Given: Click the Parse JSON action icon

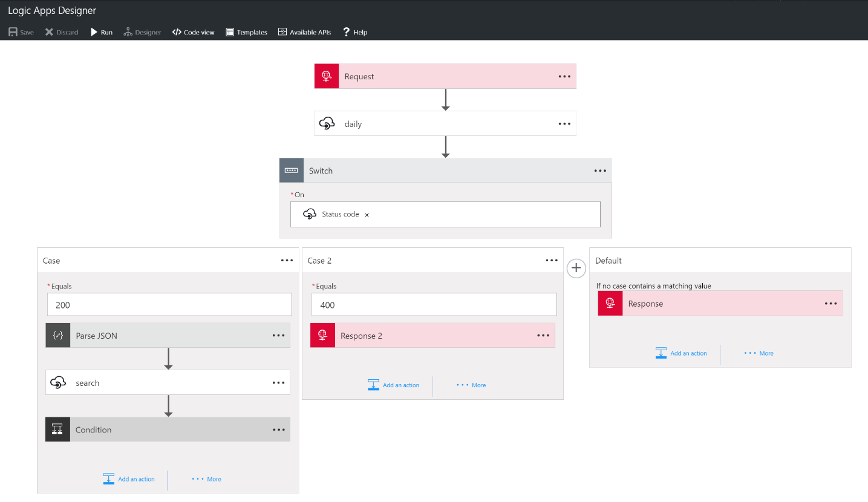Looking at the screenshot, I should click(x=57, y=335).
